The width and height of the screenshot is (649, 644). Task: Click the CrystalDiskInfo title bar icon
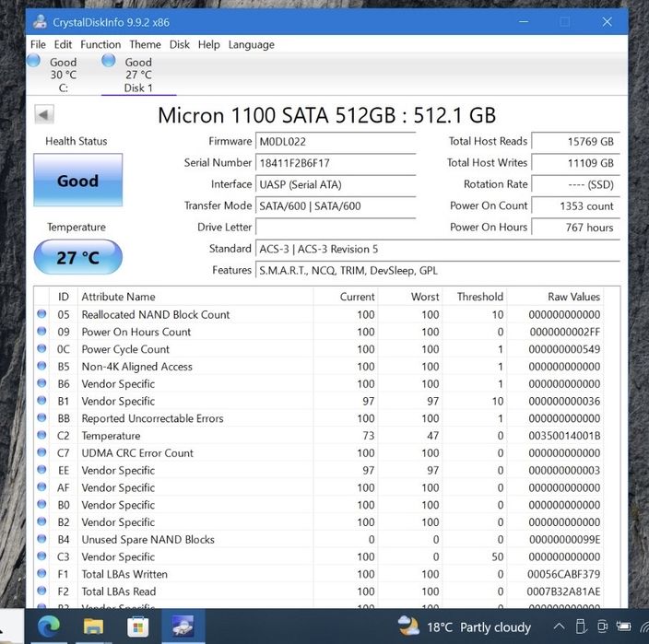(40, 22)
